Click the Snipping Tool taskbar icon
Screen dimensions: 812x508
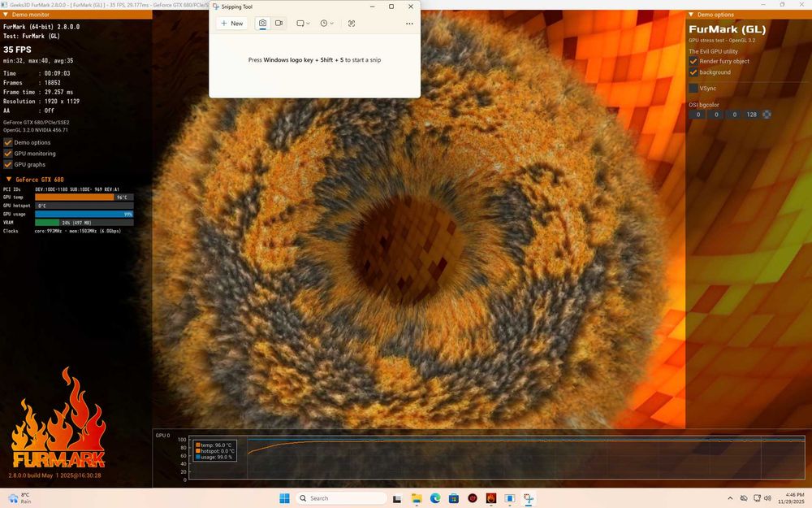529,499
